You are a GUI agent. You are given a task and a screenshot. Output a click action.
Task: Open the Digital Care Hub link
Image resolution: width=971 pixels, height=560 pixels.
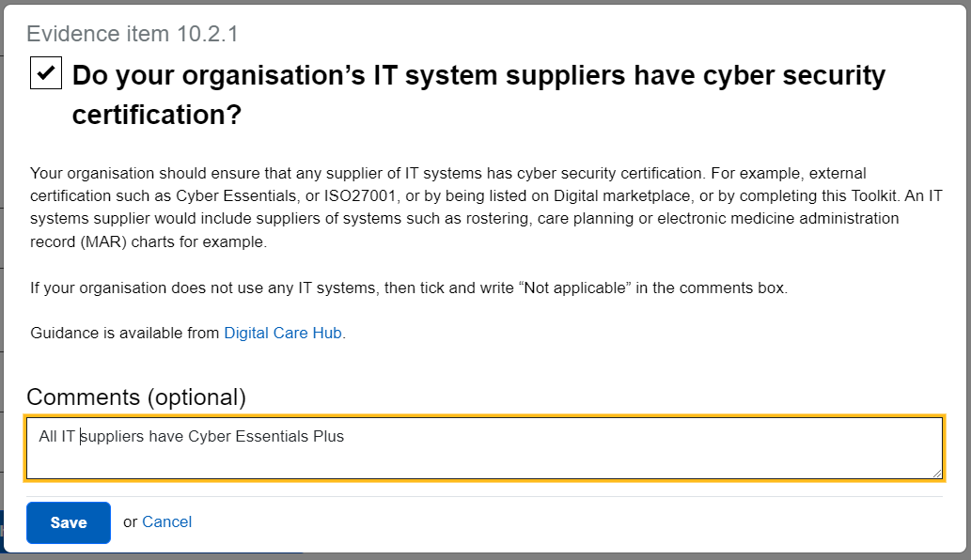click(284, 333)
